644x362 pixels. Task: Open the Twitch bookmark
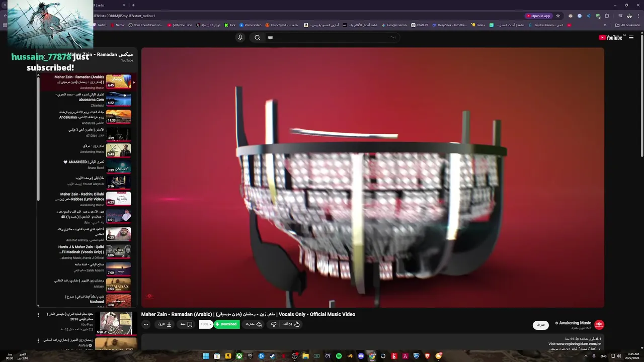pos(100,25)
